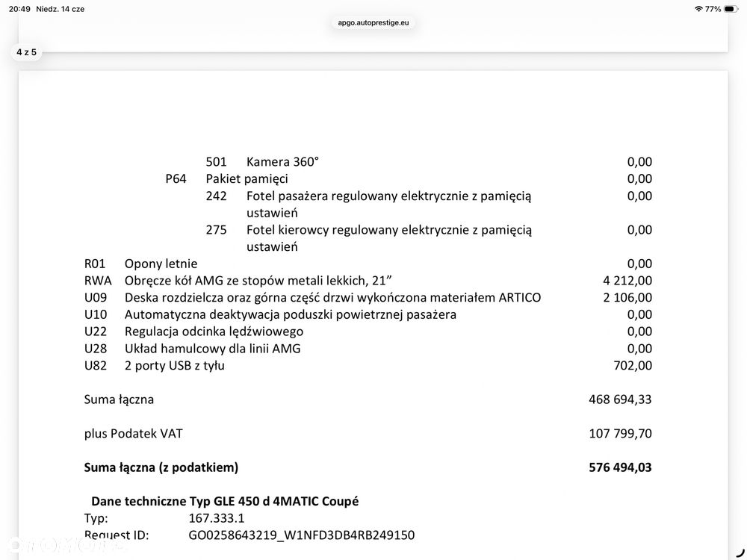Select 'Deska rozdzielcza' ARTICO description
The image size is (747, 560).
pos(332,298)
